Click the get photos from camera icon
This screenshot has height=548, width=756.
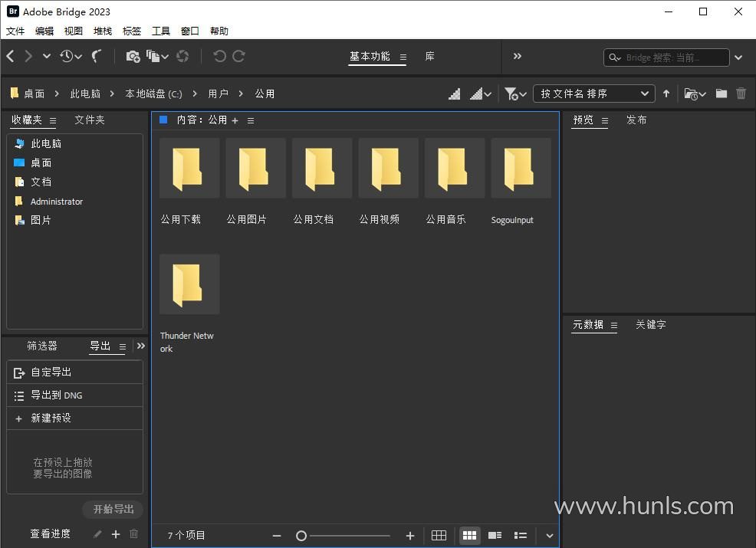(x=133, y=56)
